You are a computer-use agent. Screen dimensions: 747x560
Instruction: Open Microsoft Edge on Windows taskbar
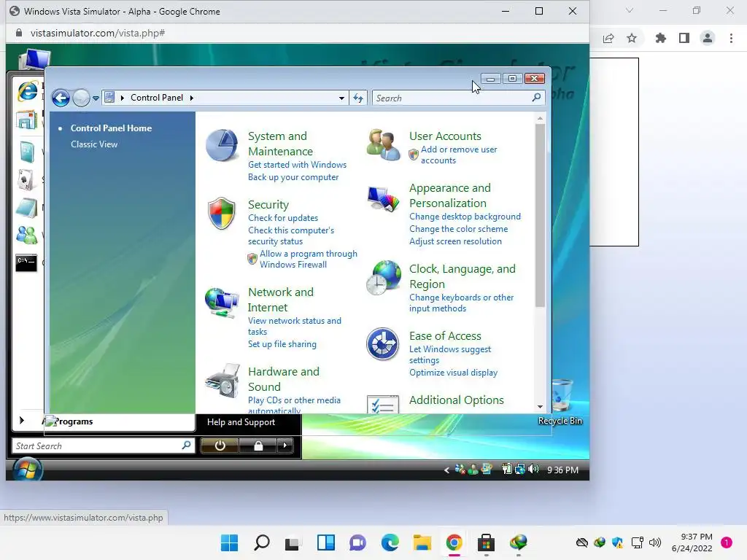[x=390, y=542]
